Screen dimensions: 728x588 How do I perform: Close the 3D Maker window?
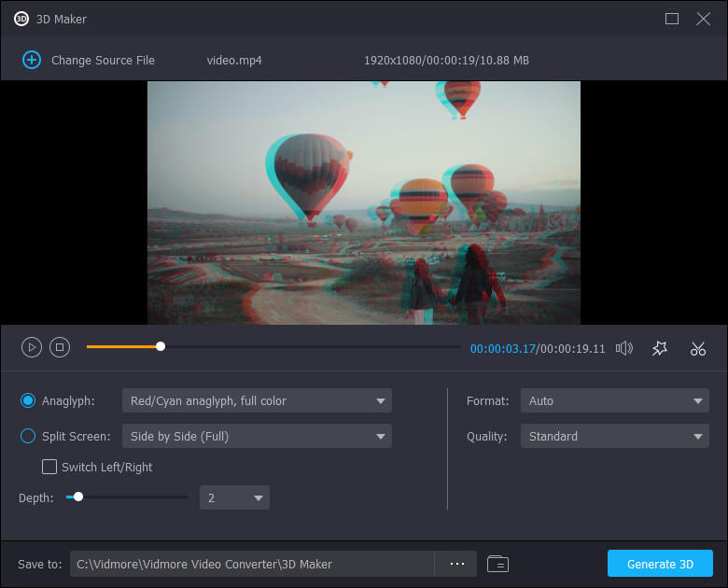point(703,19)
